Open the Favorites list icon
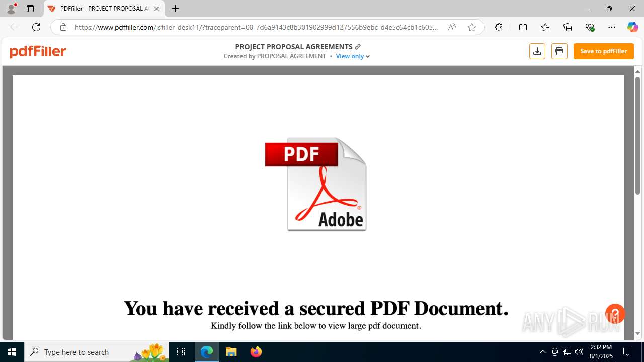The image size is (644, 362). coord(545,27)
